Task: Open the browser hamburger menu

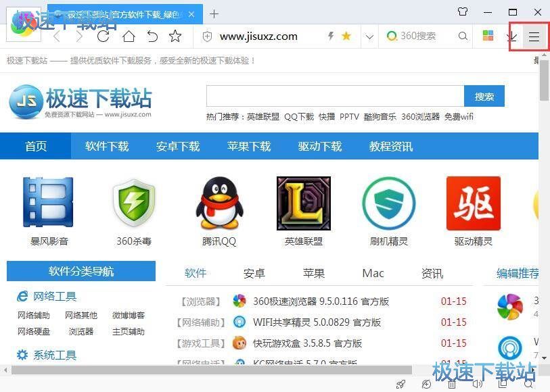Action: click(x=534, y=36)
